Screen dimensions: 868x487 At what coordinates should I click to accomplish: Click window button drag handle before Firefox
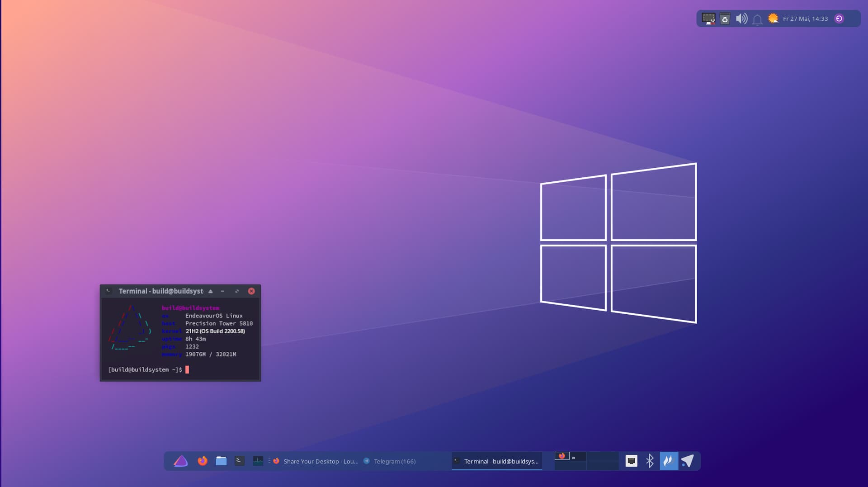(269, 461)
